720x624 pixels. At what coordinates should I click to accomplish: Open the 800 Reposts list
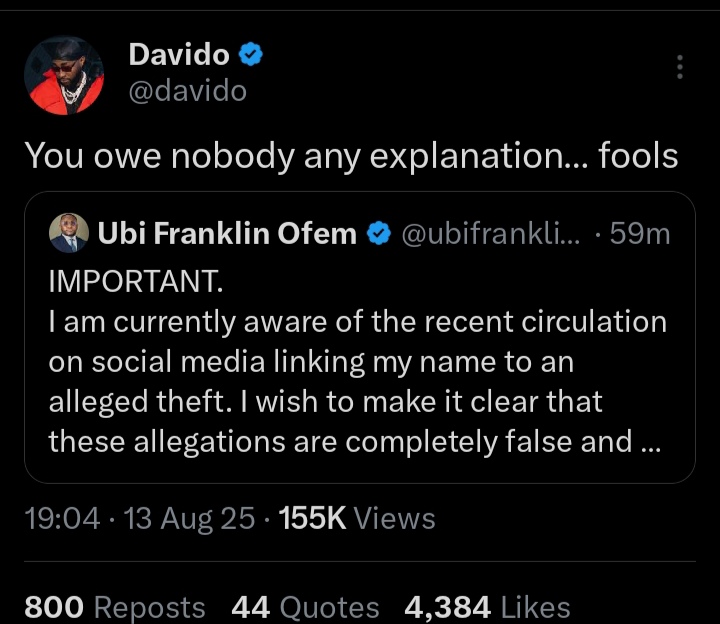point(114,606)
